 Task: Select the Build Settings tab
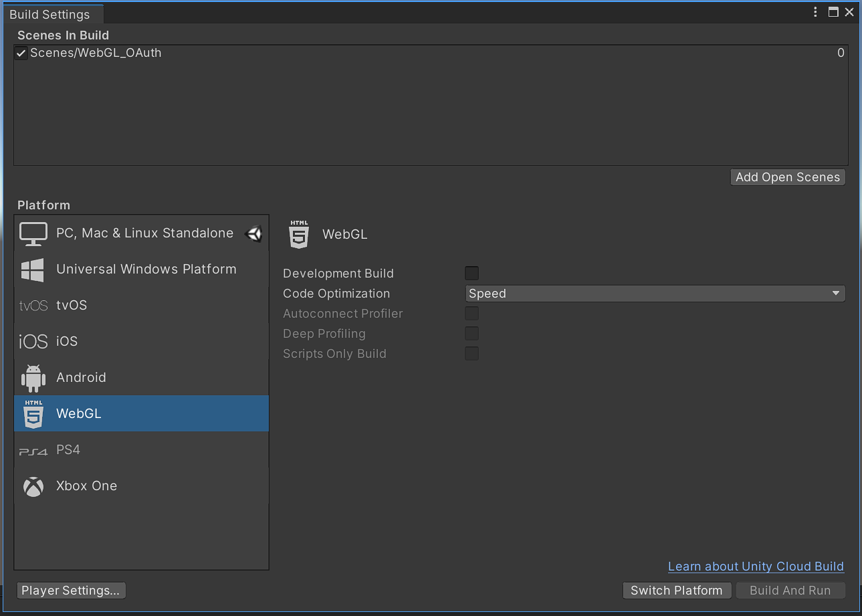click(x=49, y=15)
